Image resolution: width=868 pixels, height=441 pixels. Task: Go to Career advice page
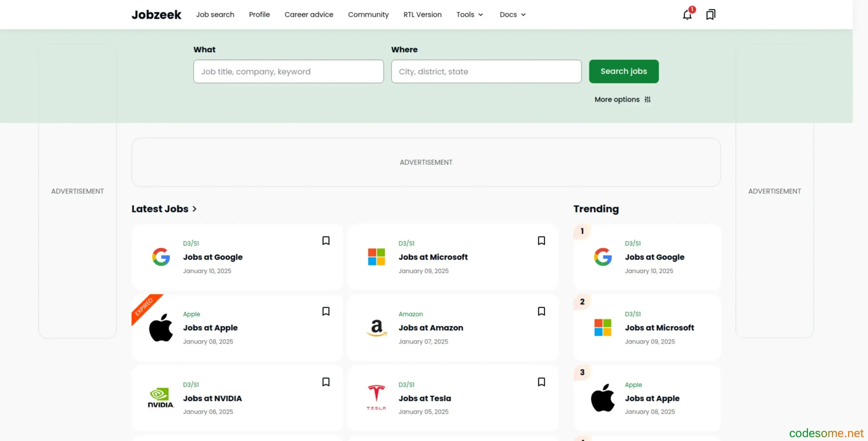pos(309,14)
